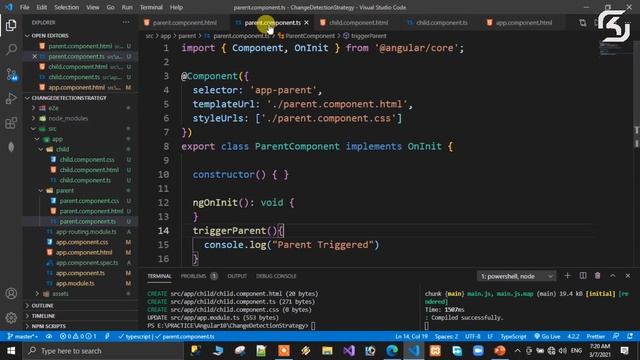This screenshot has height=360, width=640.
Task: Open the Search view in activity bar
Action: pos(11,50)
